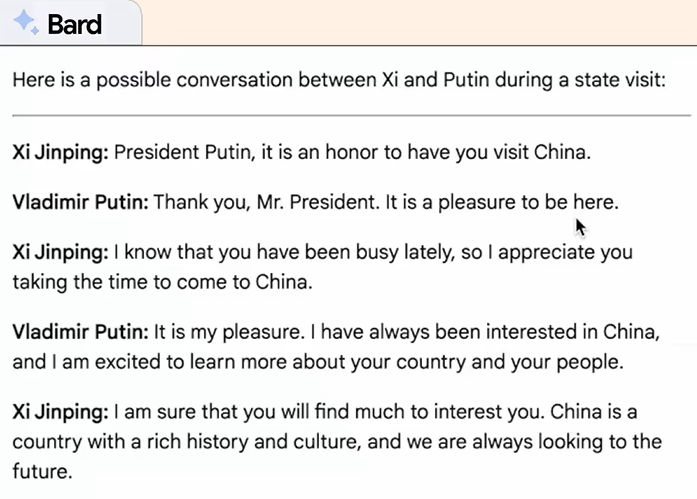This screenshot has height=499, width=697.
Task: Click "Xi Jinping:" before "I know that you"
Action: click(60, 252)
